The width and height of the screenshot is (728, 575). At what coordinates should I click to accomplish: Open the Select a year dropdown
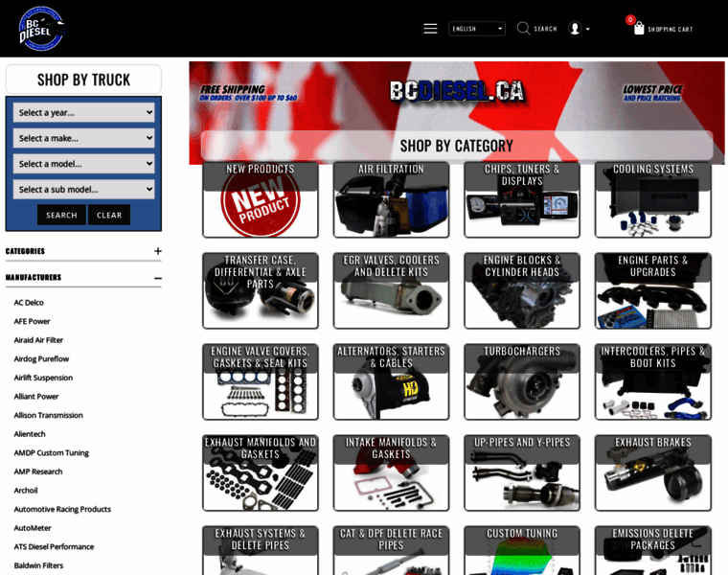coord(83,112)
